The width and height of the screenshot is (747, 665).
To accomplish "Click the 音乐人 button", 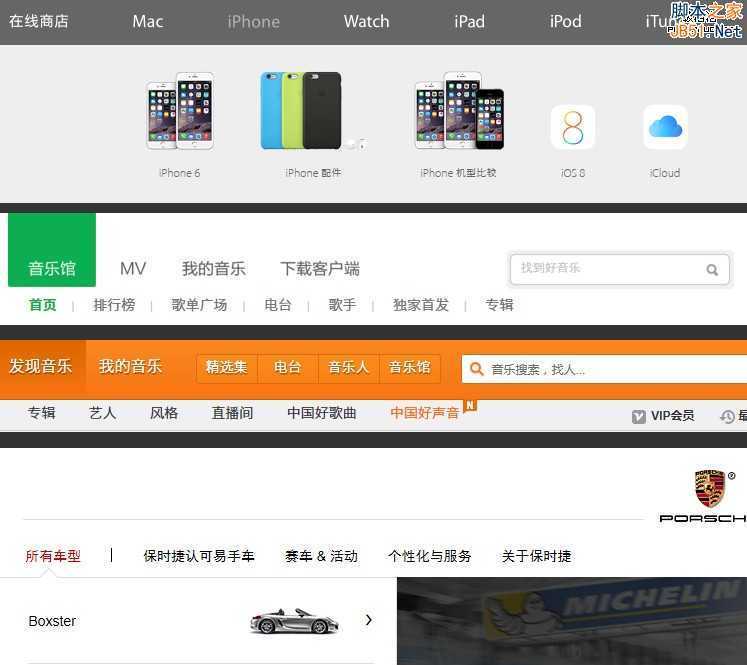I will [x=349, y=368].
